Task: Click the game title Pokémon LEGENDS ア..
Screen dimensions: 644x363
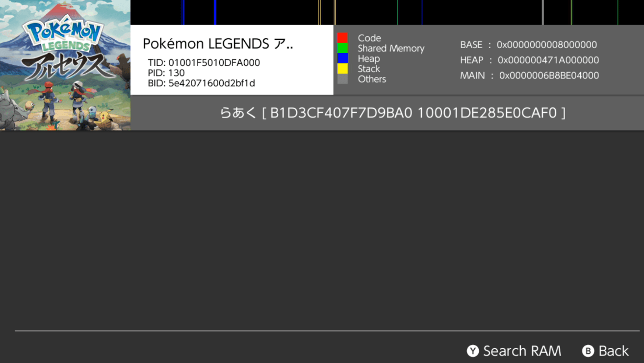Action: pos(218,44)
